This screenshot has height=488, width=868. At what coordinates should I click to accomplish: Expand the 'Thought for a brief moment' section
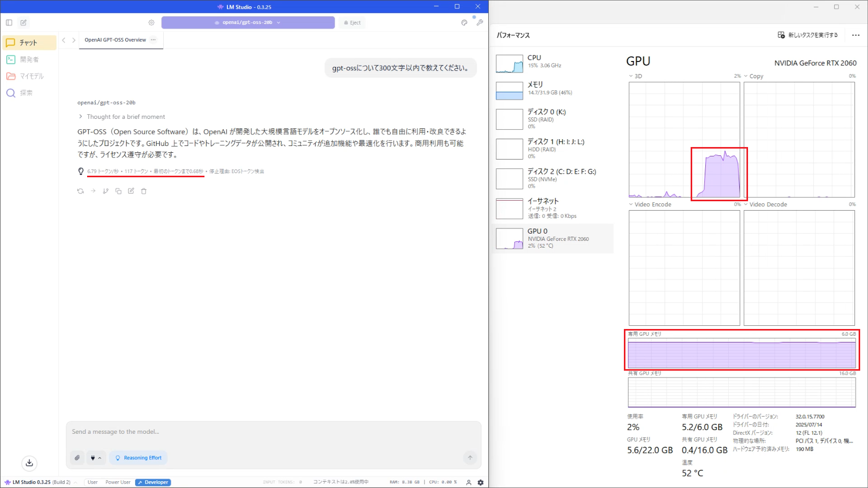[x=122, y=117]
